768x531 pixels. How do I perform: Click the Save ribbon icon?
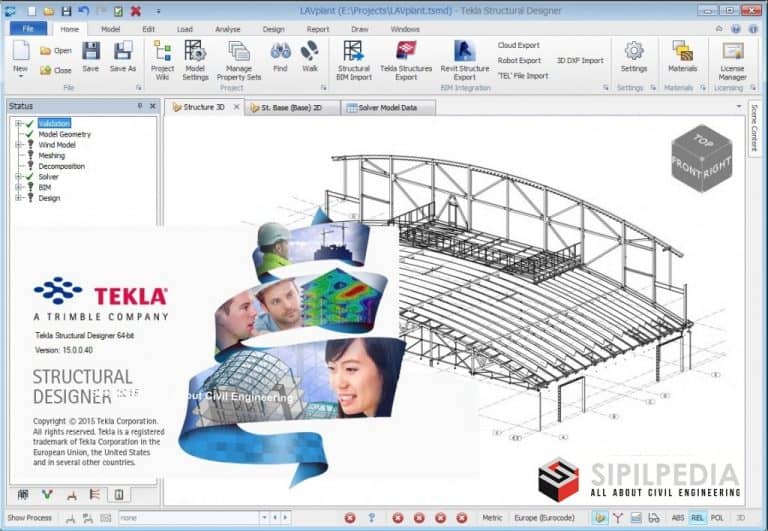(91, 51)
